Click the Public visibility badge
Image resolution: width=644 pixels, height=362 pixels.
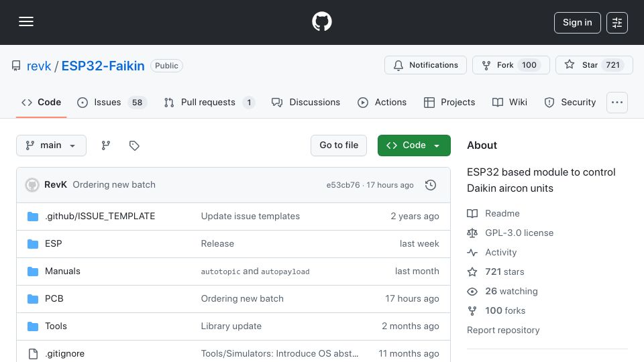[x=166, y=66]
